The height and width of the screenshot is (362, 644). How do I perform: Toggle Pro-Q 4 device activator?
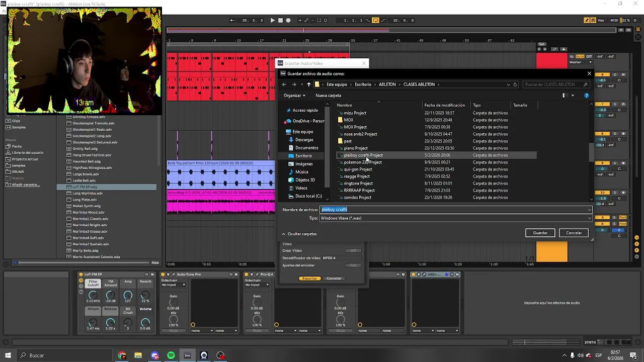click(x=247, y=275)
